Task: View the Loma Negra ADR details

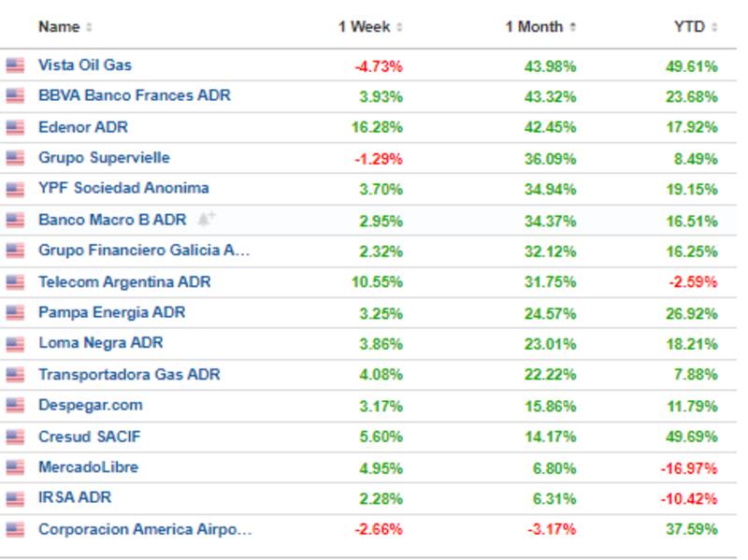Action: [100, 343]
